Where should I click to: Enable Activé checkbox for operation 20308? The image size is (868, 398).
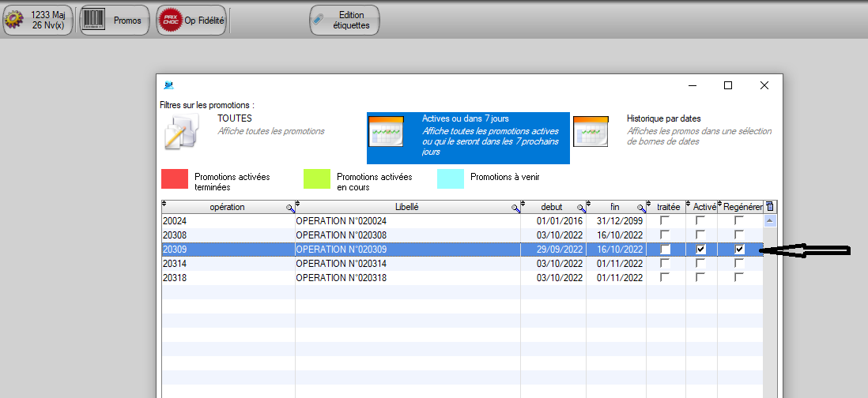click(x=700, y=235)
